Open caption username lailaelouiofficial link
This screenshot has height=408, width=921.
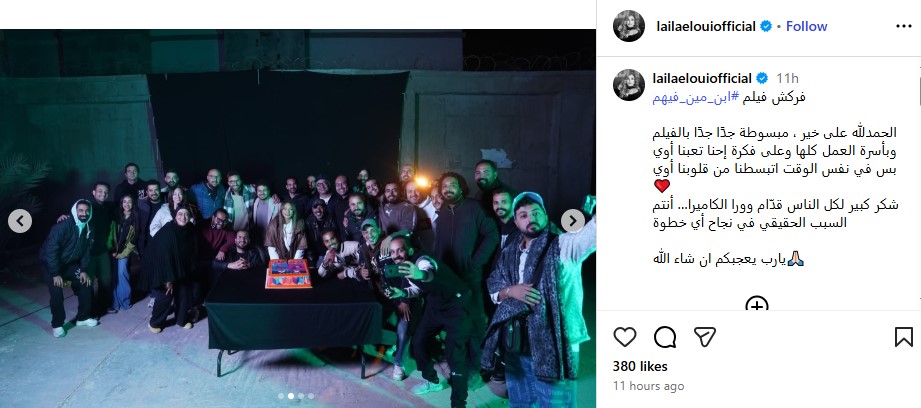[x=702, y=78]
